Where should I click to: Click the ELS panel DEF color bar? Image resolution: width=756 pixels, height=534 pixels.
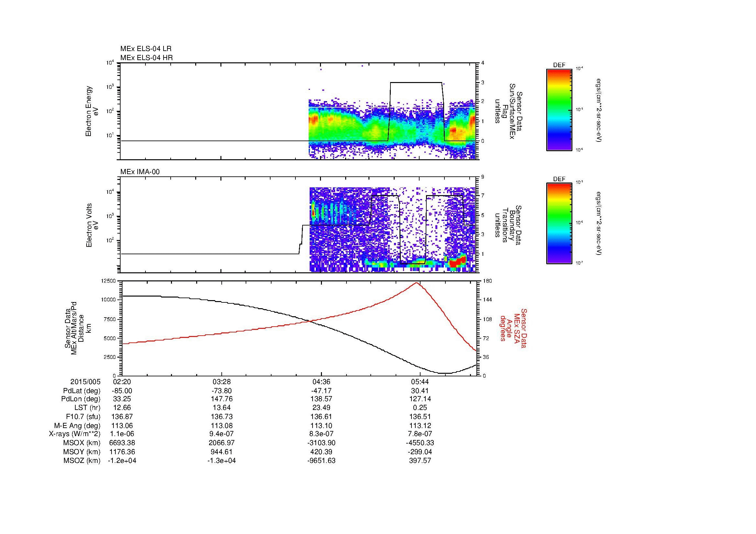point(559,110)
